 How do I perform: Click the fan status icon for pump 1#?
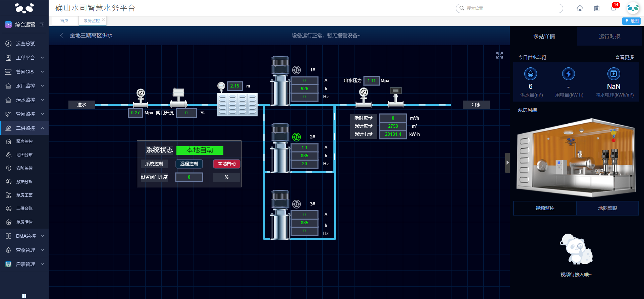[x=296, y=70]
